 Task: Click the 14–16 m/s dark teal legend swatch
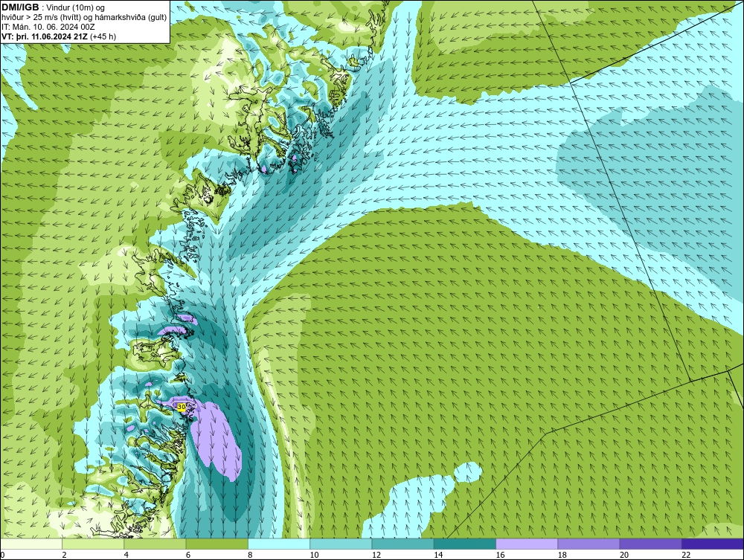[x=465, y=544]
